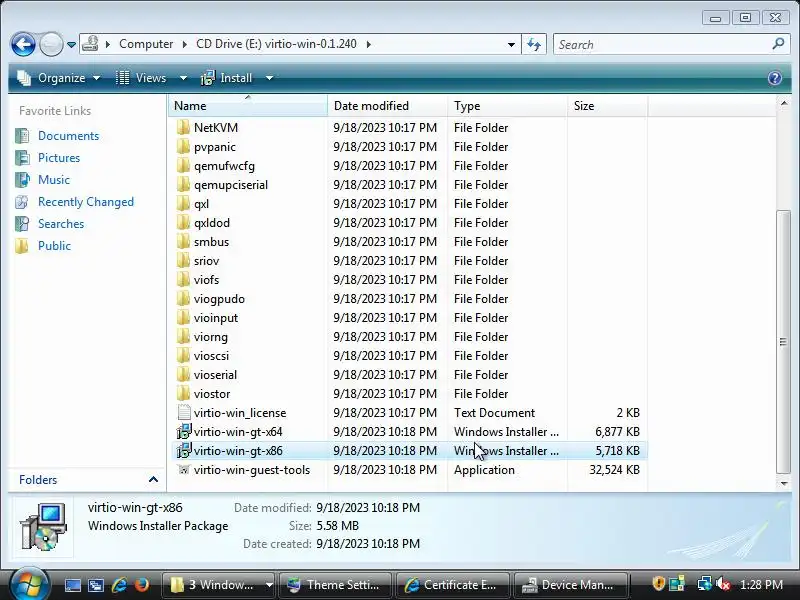This screenshot has width=800, height=600.
Task: Expand the address bar history dropdown
Action: click(x=511, y=44)
